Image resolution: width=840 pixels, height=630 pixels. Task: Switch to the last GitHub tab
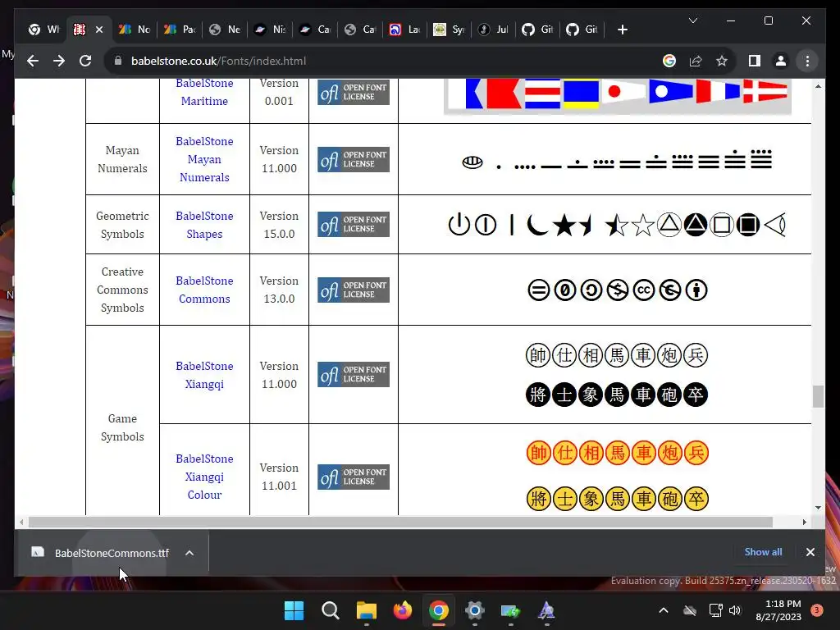[582, 30]
